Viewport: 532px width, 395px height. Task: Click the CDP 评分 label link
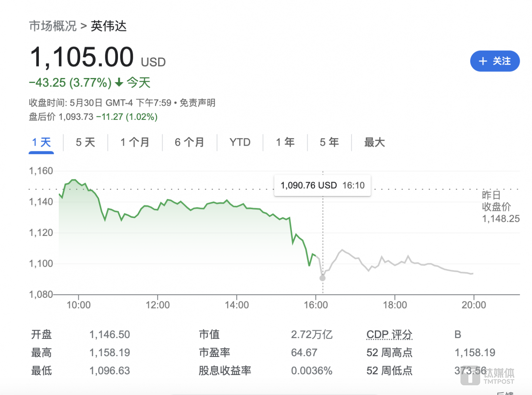389,335
